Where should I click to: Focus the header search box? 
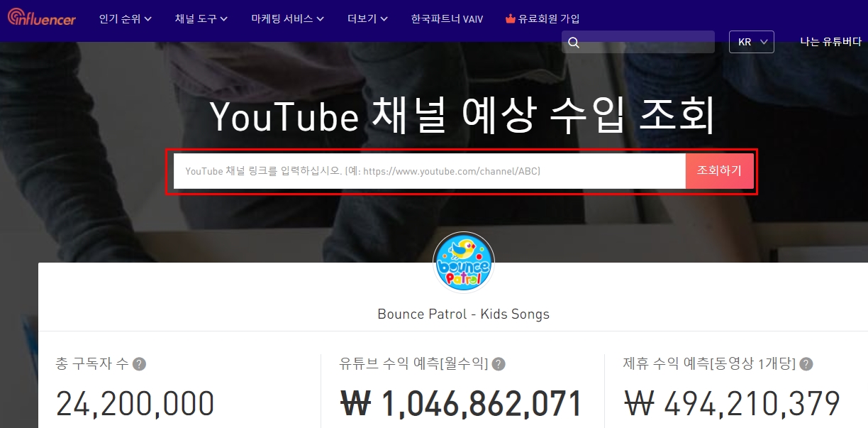click(638, 42)
